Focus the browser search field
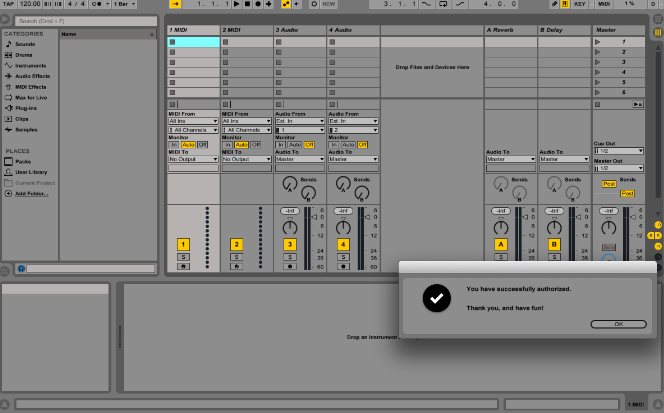The height and width of the screenshot is (413, 664). pos(86,21)
